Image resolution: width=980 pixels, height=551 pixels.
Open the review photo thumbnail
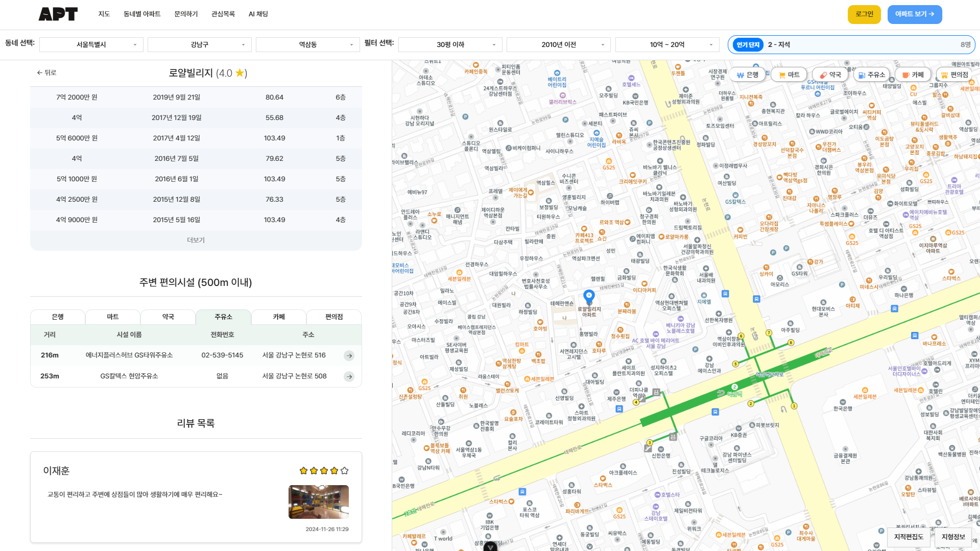coord(319,502)
